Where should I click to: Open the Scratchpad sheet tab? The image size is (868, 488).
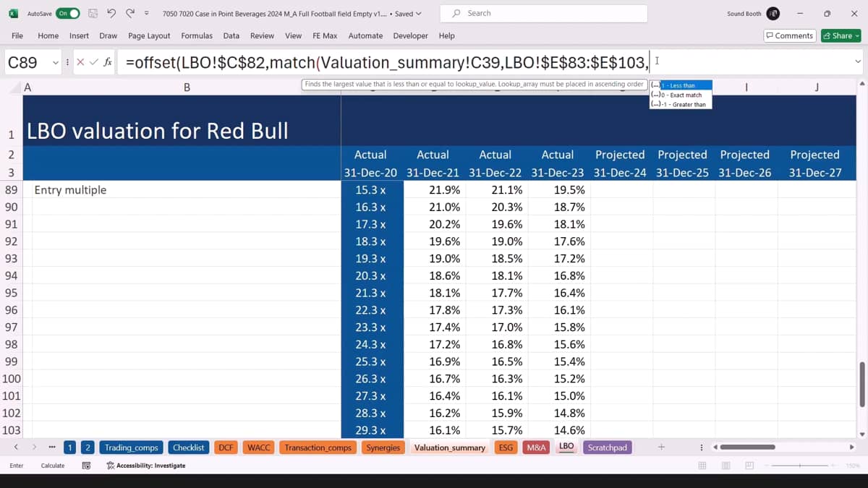pos(608,448)
